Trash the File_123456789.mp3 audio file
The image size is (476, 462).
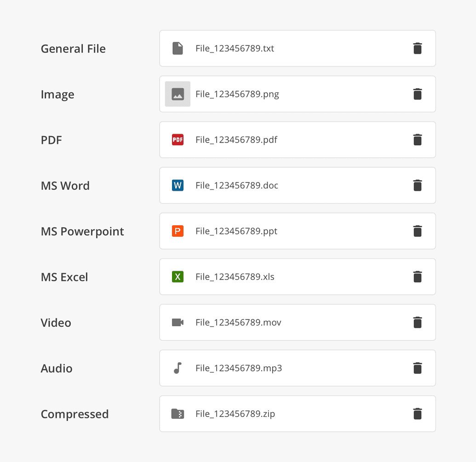(418, 368)
